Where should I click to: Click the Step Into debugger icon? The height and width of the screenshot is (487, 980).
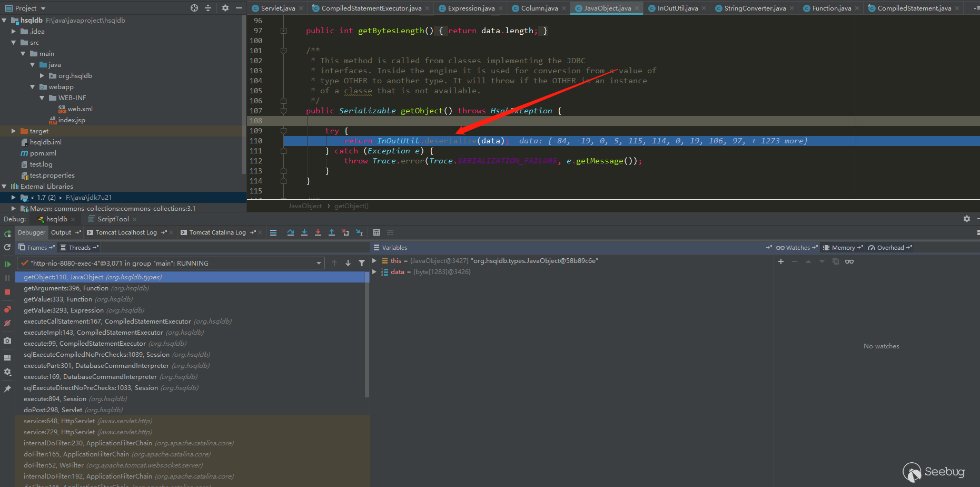(x=304, y=232)
